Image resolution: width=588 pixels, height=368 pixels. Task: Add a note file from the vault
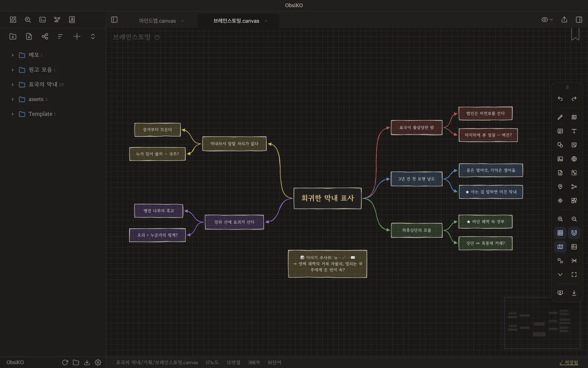[x=560, y=173]
